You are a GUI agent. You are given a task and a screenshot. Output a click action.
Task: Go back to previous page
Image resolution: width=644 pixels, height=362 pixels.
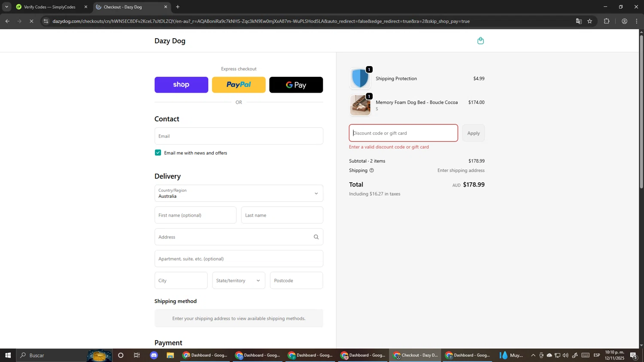point(7,21)
